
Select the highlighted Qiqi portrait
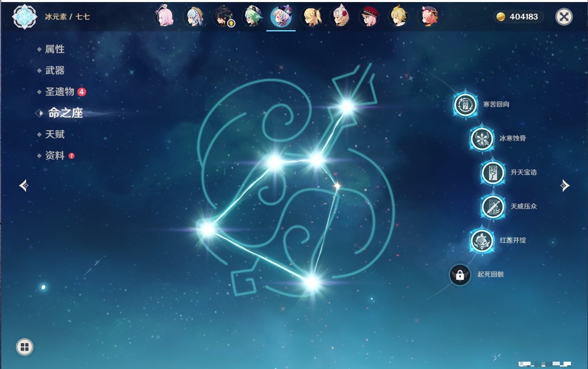[281, 17]
